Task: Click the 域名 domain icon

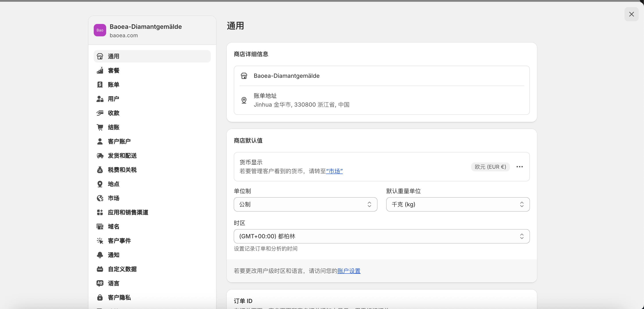Action: pos(100,227)
